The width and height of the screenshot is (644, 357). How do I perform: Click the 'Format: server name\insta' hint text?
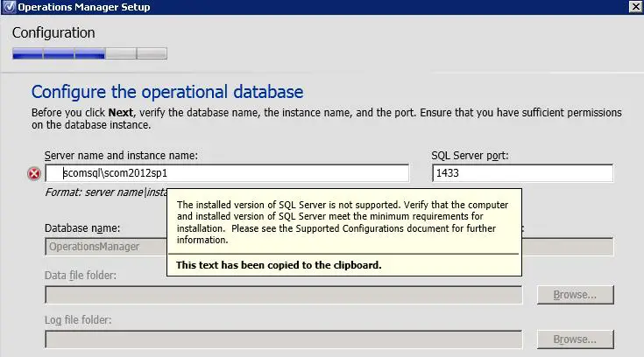[x=106, y=192]
